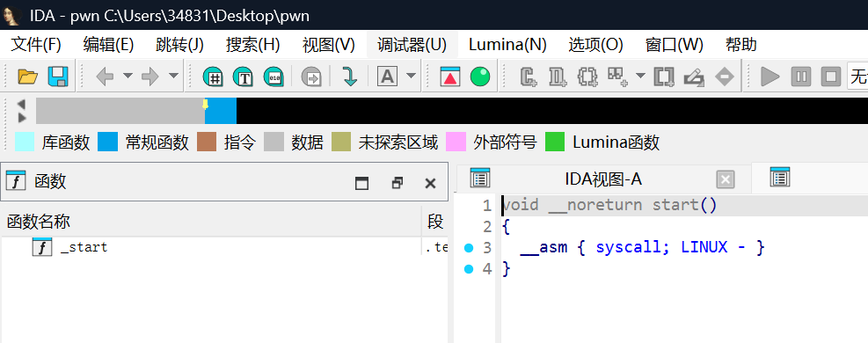
Task: Open the 视图(V) menu
Action: (329, 45)
